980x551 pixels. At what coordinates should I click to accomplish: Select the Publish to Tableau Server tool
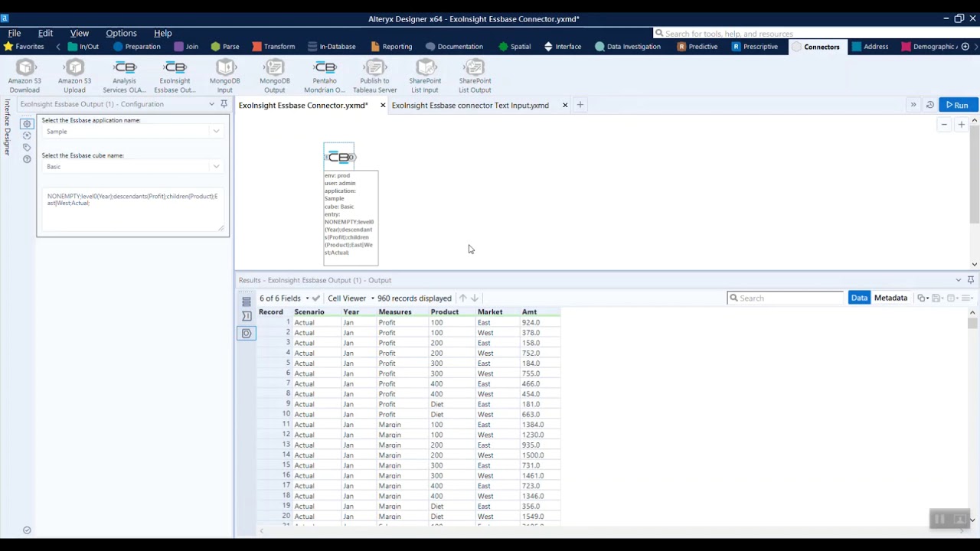pyautogui.click(x=375, y=76)
